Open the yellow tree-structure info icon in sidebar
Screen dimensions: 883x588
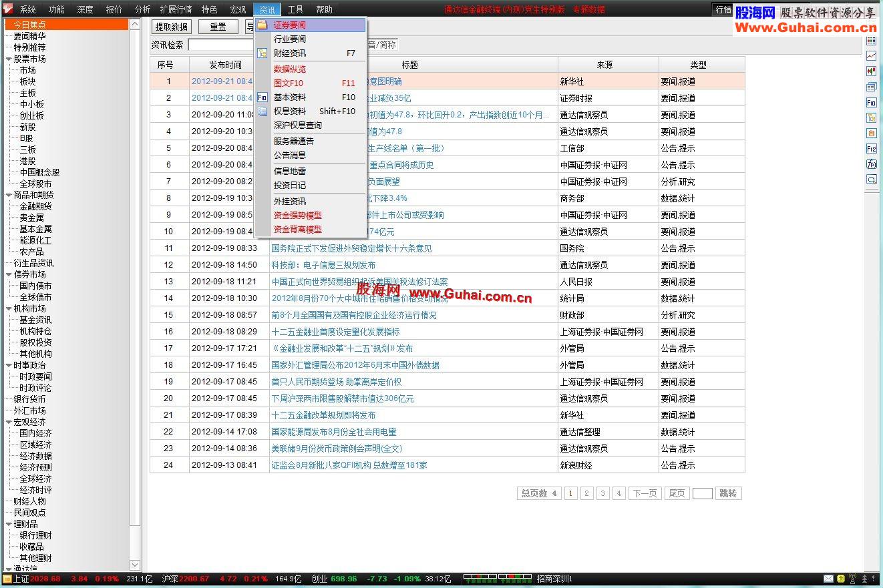[x=872, y=118]
